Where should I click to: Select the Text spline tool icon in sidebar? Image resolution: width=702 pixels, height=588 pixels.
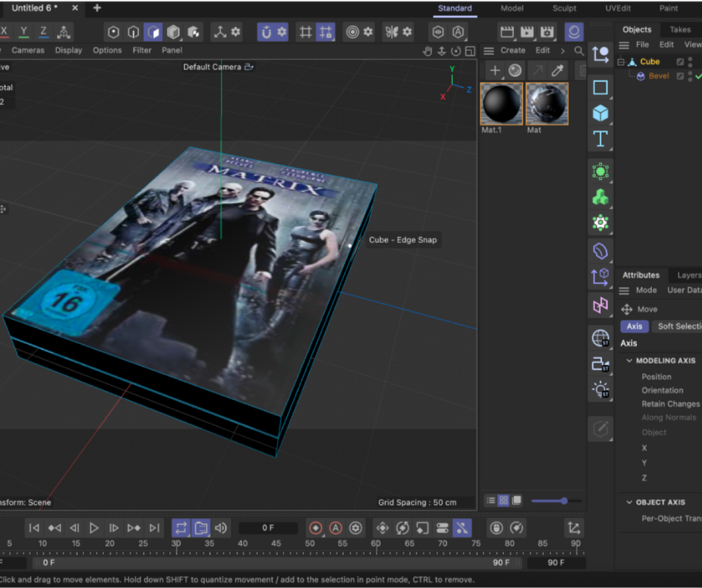coord(600,138)
